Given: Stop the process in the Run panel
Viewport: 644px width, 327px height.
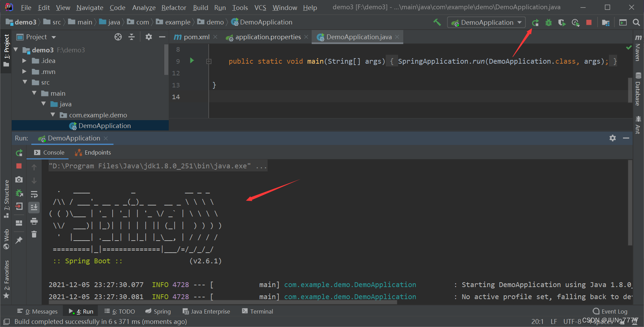Looking at the screenshot, I should coord(19,166).
